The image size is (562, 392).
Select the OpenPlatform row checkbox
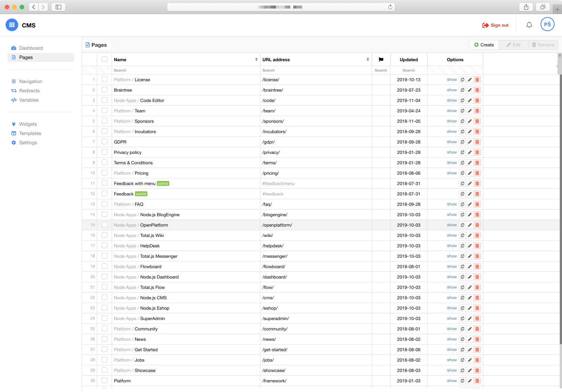point(104,225)
